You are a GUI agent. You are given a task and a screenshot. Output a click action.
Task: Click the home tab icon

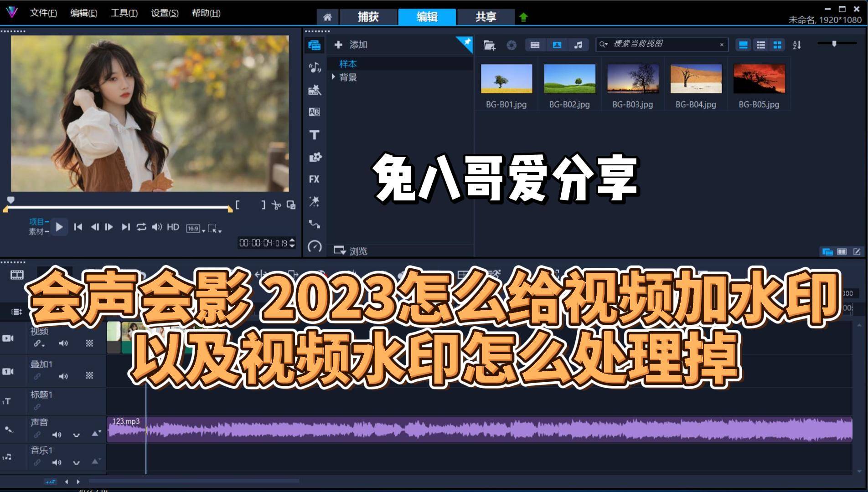[x=327, y=17]
